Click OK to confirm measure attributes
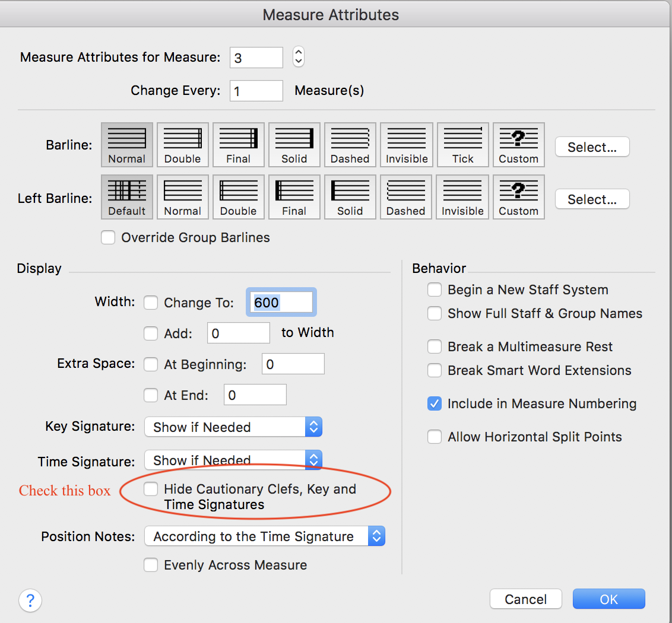672x623 pixels. click(608, 599)
